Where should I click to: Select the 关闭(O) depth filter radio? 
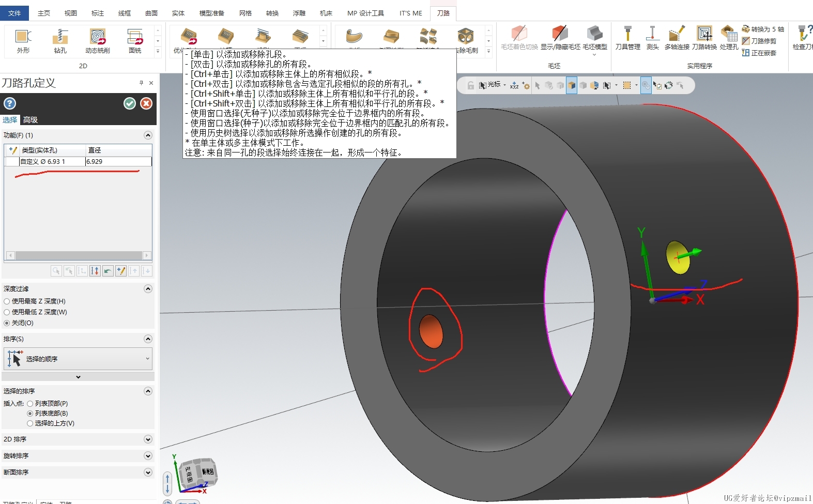(x=7, y=323)
